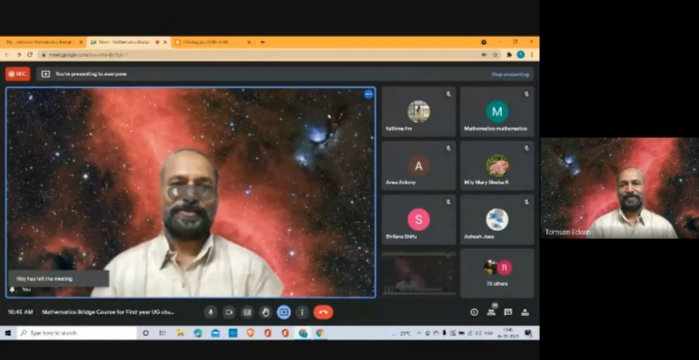This screenshot has width=699, height=360.
Task: Show the people participants panel
Action: click(x=491, y=311)
